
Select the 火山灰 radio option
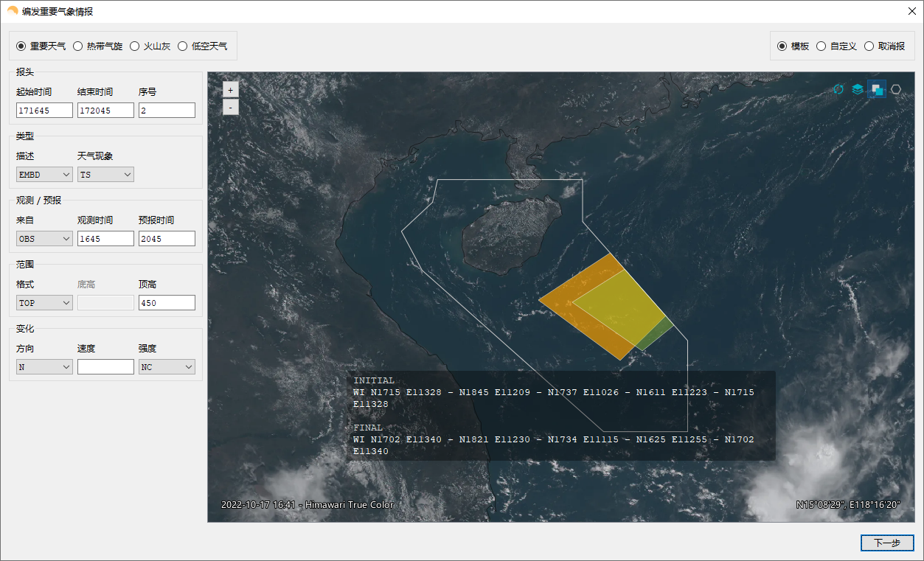tap(150, 46)
